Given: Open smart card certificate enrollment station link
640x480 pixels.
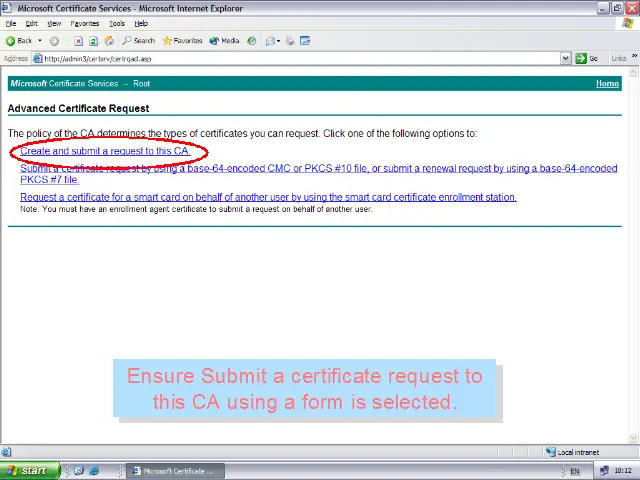Looking at the screenshot, I should point(268,197).
